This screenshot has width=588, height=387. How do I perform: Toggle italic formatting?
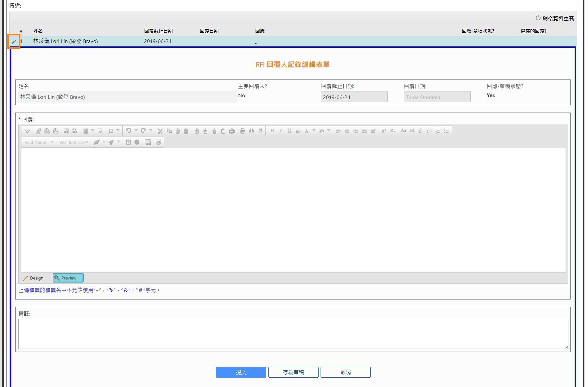click(281, 131)
